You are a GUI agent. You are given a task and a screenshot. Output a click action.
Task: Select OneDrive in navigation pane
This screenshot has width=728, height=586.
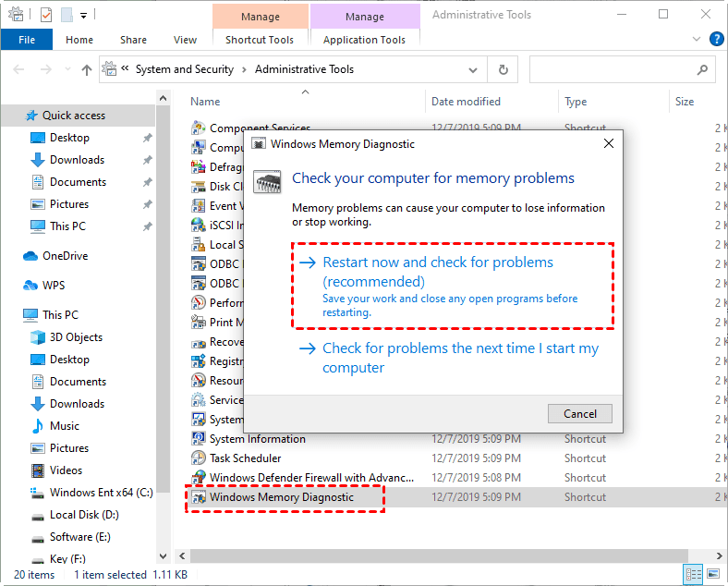65,256
